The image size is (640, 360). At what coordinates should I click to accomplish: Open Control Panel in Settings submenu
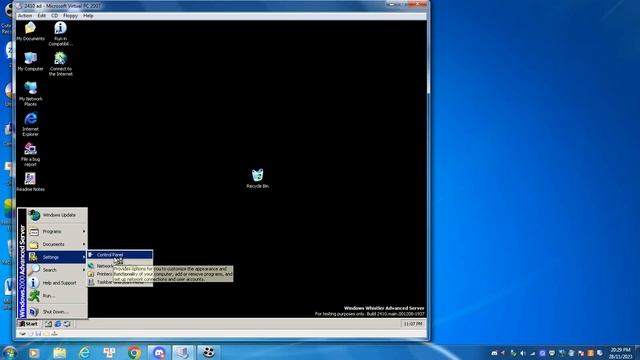[x=120, y=255]
